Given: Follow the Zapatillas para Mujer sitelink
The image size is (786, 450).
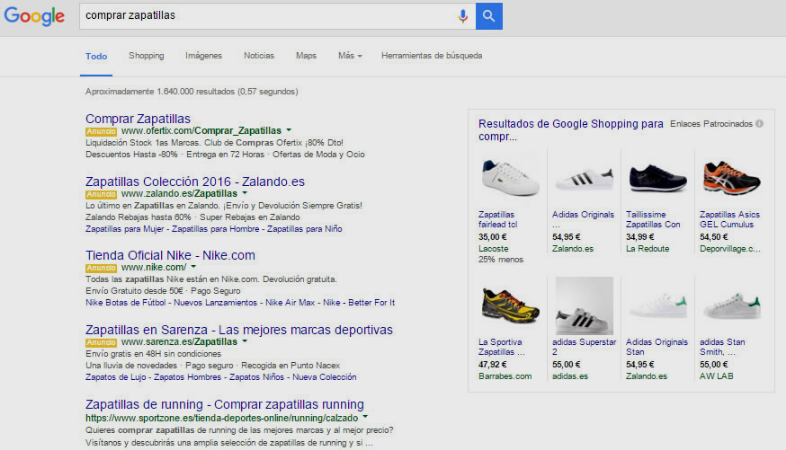Looking at the screenshot, I should pyautogui.click(x=124, y=229).
